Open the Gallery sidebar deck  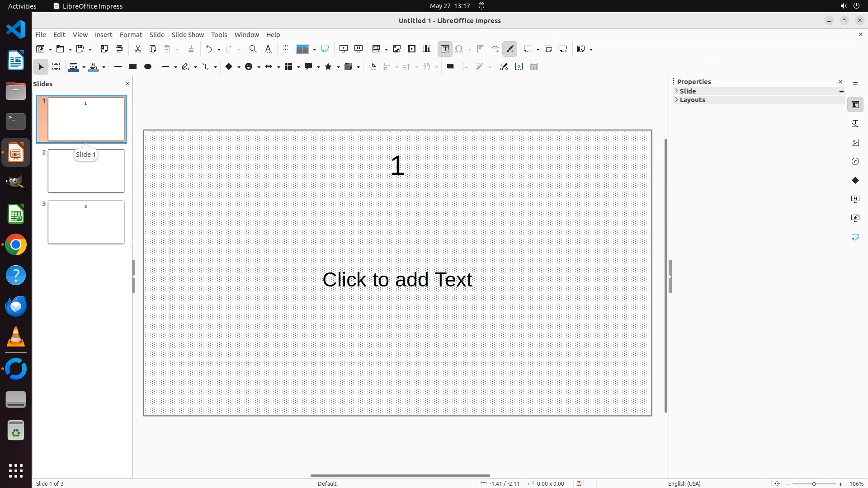pyautogui.click(x=855, y=142)
